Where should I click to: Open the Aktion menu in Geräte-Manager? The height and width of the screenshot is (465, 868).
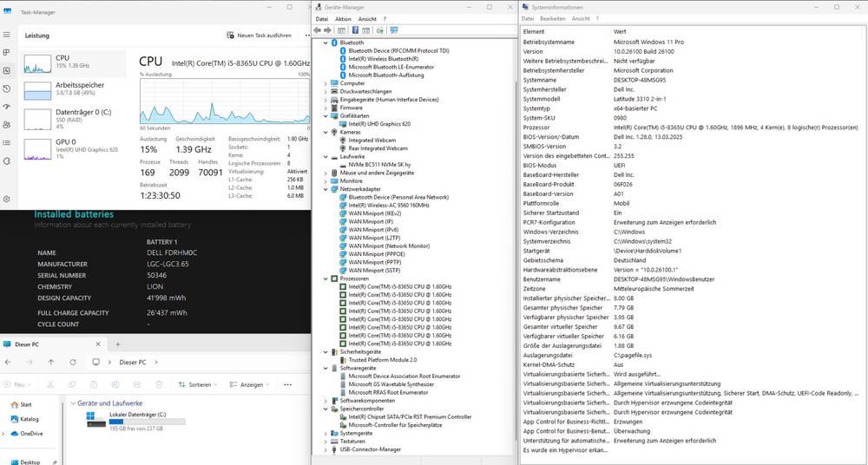[x=343, y=18]
